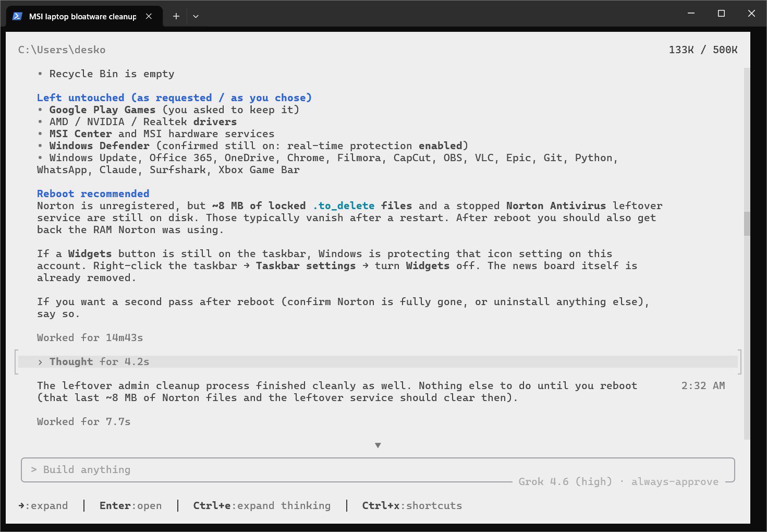Minimize the terminal window
The image size is (767, 532).
pyautogui.click(x=691, y=13)
